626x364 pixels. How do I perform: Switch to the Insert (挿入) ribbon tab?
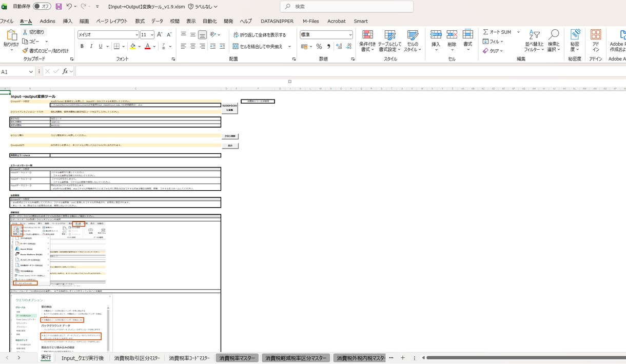point(67,21)
